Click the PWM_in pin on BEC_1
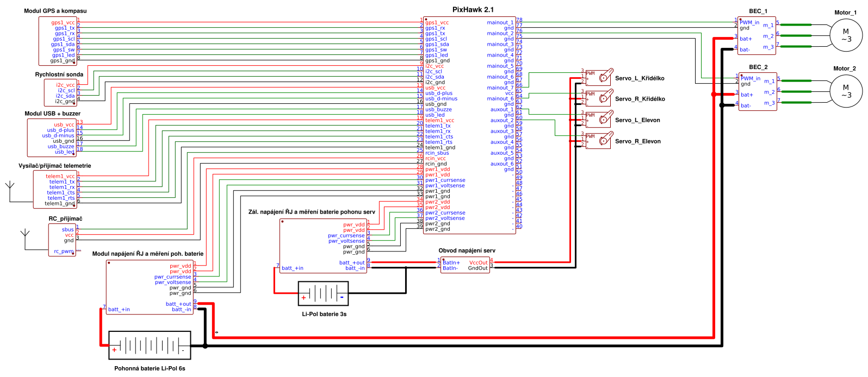The width and height of the screenshot is (868, 377). [x=749, y=23]
